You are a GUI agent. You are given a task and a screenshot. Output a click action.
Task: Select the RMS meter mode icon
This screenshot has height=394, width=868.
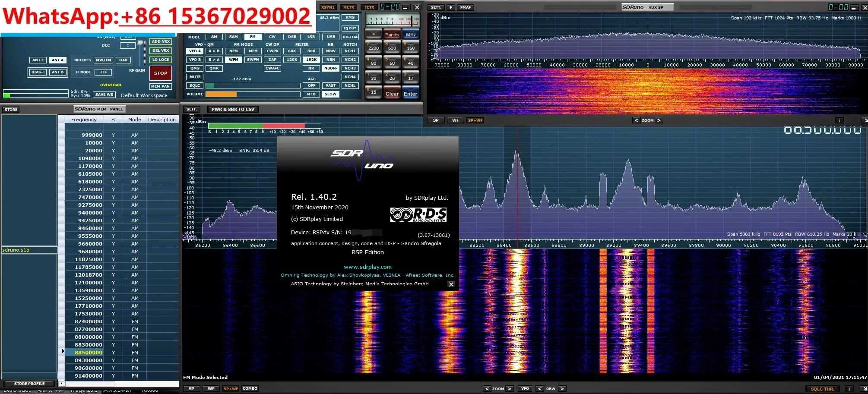point(350,17)
